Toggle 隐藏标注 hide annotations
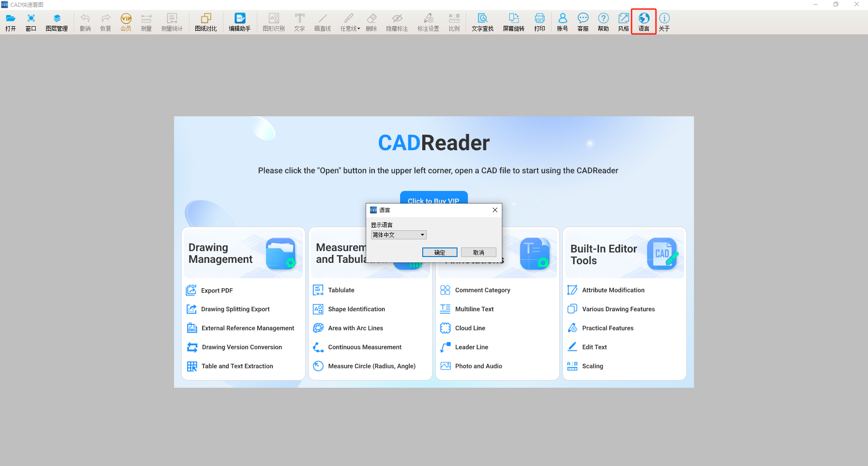This screenshot has height=466, width=868. pyautogui.click(x=397, y=22)
